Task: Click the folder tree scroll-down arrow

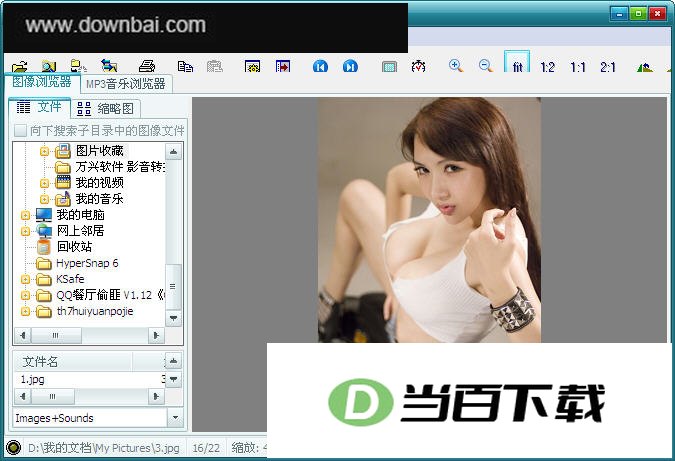Action: click(x=173, y=318)
